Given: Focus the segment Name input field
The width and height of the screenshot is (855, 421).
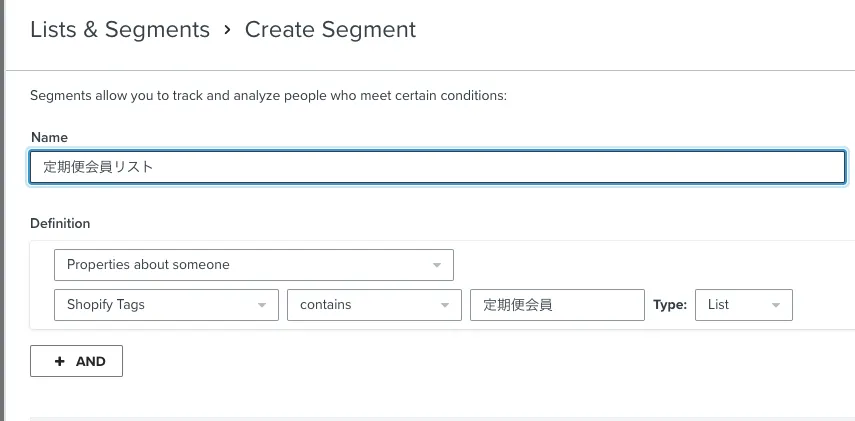Looking at the screenshot, I should 437,167.
